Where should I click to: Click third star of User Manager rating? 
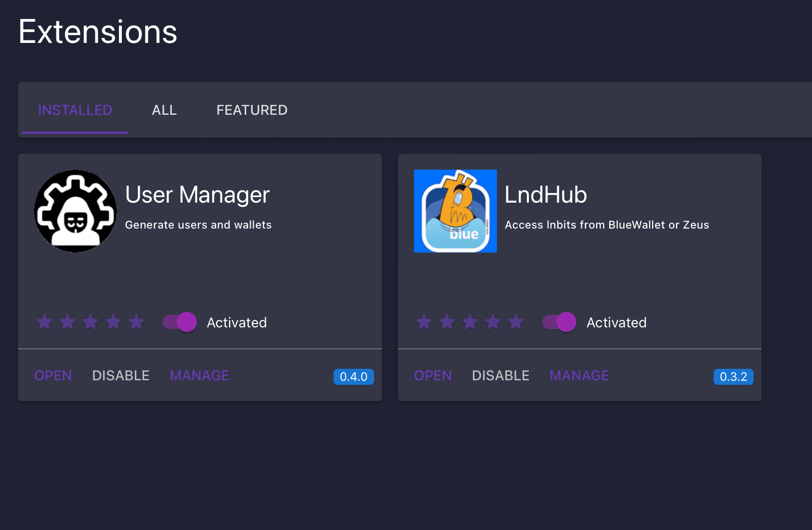pyautogui.click(x=90, y=322)
